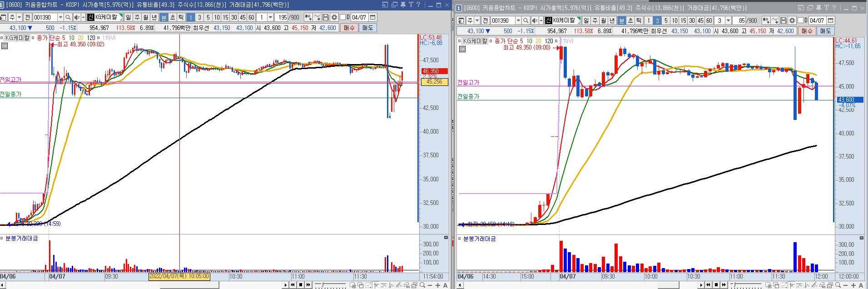This screenshot has height=289, width=868.
Task: Click 매수 buy button in right chart
Action: 807,31
